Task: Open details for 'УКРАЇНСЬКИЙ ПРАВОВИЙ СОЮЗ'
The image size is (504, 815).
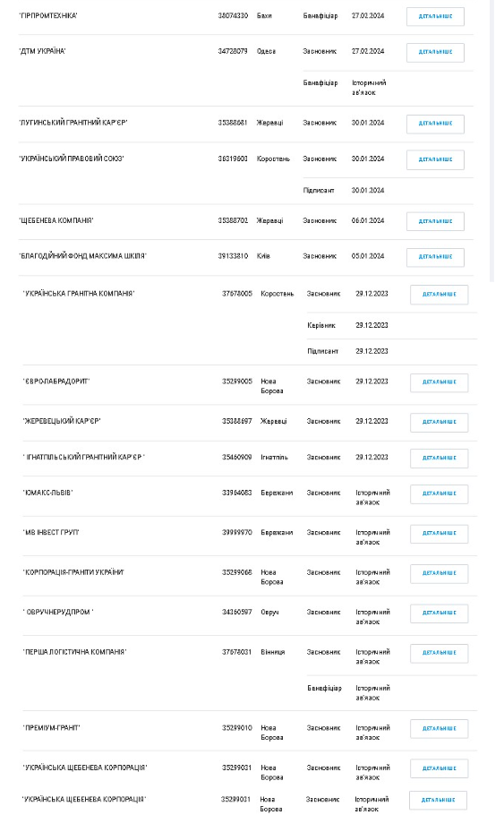Action: click(x=435, y=159)
